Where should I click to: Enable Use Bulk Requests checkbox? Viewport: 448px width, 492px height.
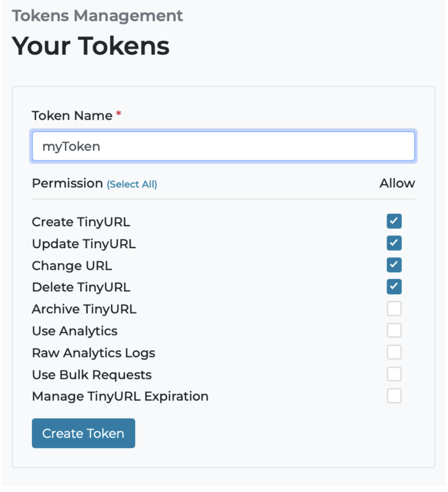[394, 374]
